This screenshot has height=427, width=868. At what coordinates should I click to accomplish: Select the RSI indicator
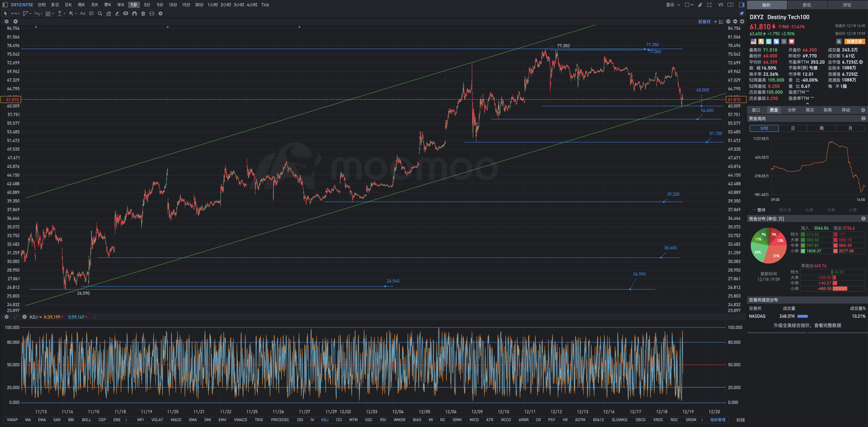point(383,420)
